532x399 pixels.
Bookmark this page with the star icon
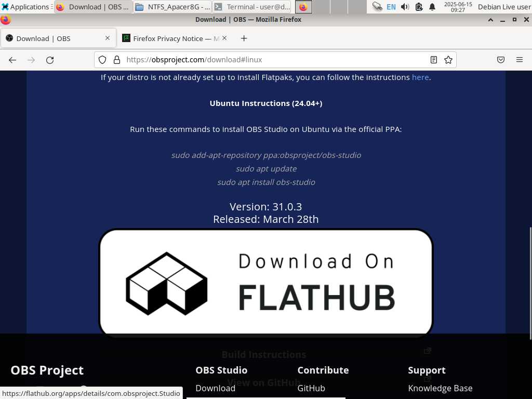(448, 60)
